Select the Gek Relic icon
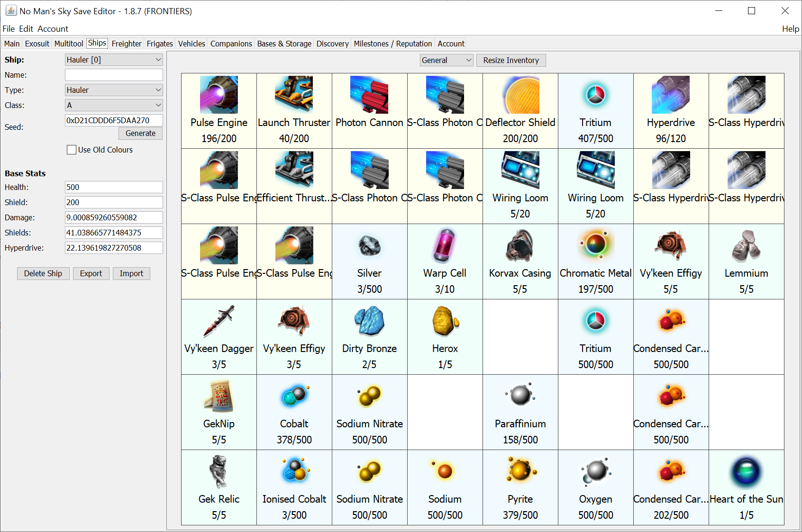 tap(219, 471)
